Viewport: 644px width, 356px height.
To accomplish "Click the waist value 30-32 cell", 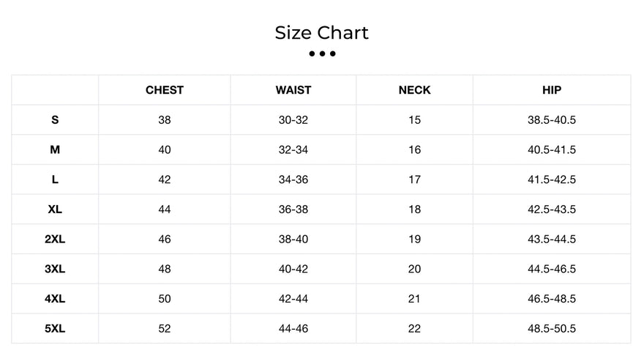I will (293, 119).
